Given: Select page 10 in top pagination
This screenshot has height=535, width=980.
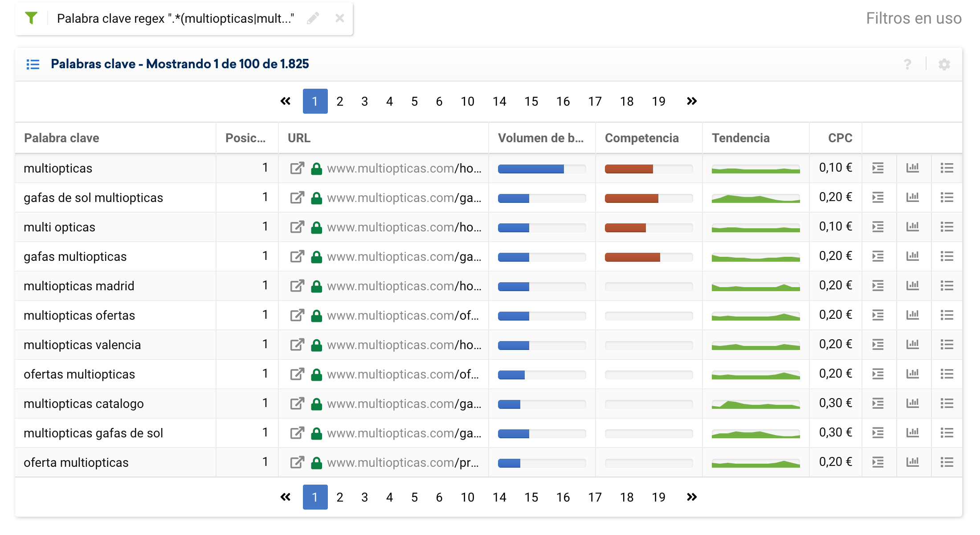Looking at the screenshot, I should 467,101.
